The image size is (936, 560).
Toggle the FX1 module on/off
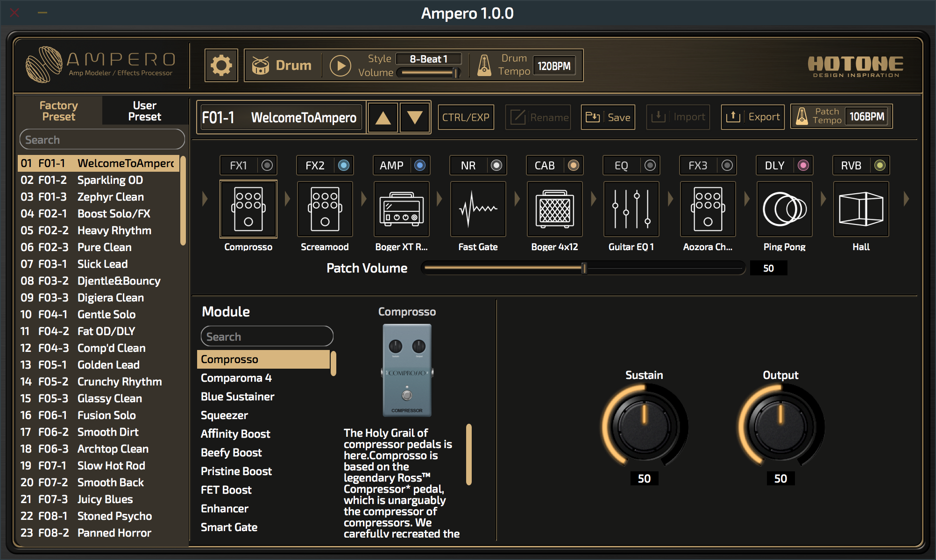[267, 165]
